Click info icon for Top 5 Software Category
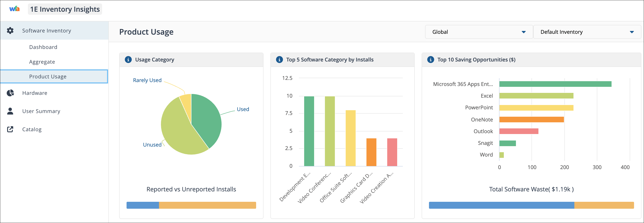Screen dimensions: 644x223 (x=279, y=60)
